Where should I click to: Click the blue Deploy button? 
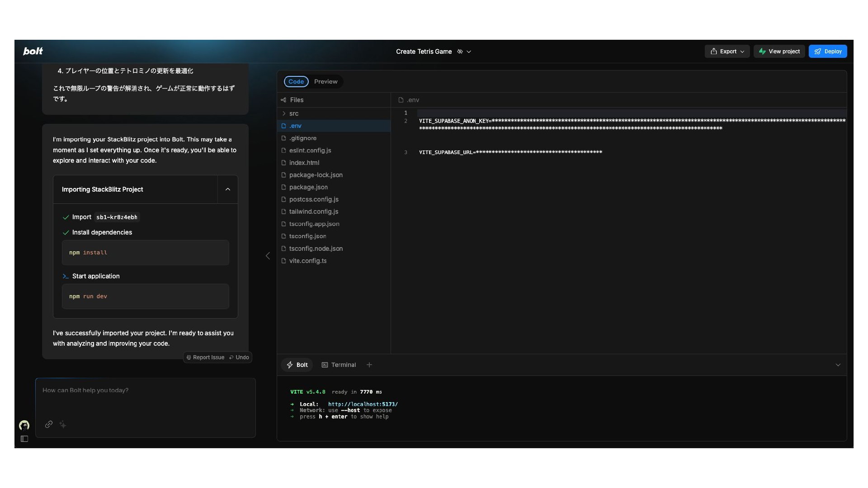click(x=828, y=52)
